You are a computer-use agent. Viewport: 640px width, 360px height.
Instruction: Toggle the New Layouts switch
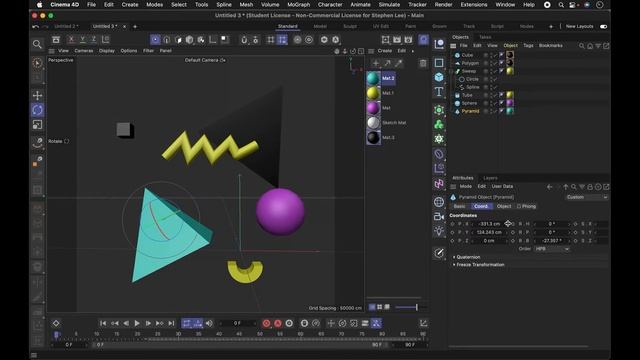[x=603, y=27]
